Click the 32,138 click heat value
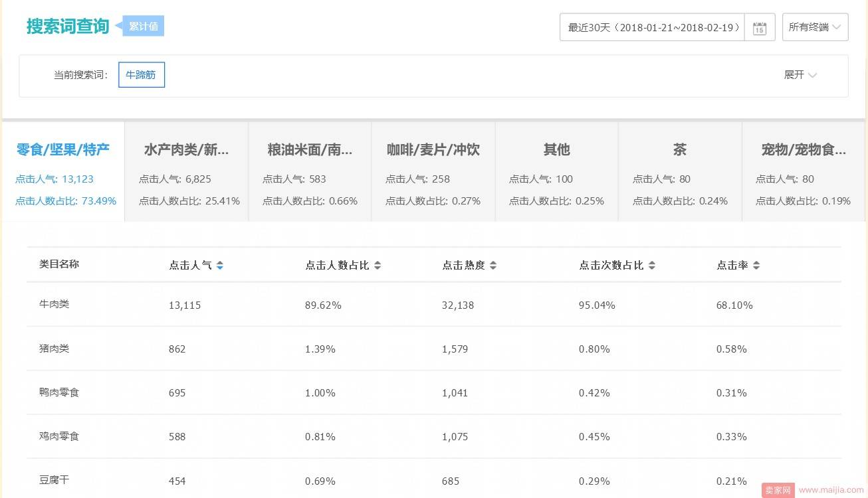Viewport: 868px width, 498px height. pos(458,305)
